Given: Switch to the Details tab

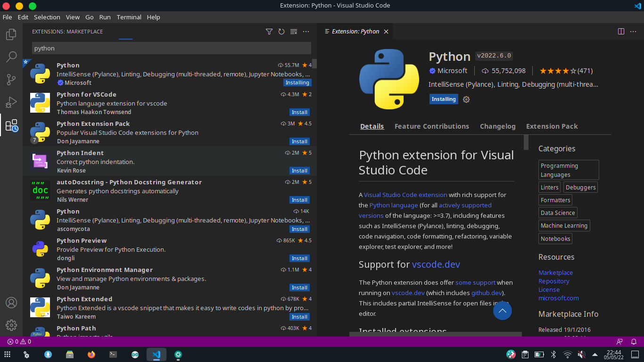Looking at the screenshot, I should pos(372,126).
